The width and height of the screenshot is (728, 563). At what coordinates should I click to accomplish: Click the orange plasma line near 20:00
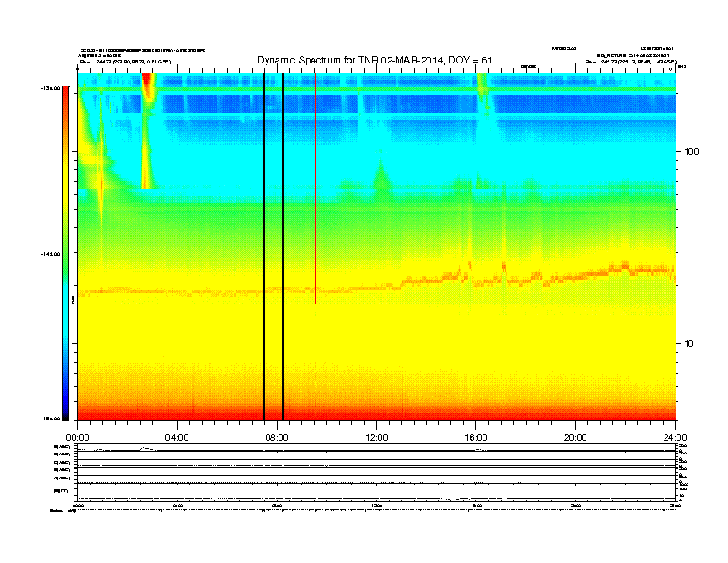575,277
